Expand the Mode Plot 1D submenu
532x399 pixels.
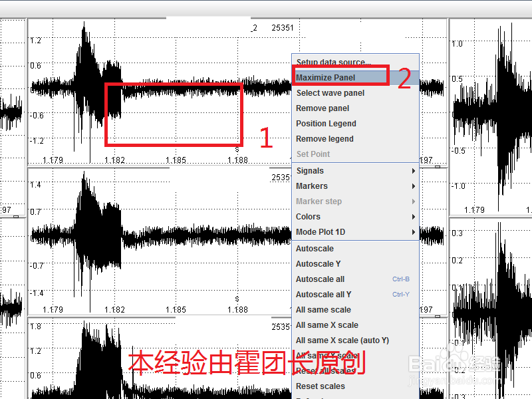(x=355, y=231)
